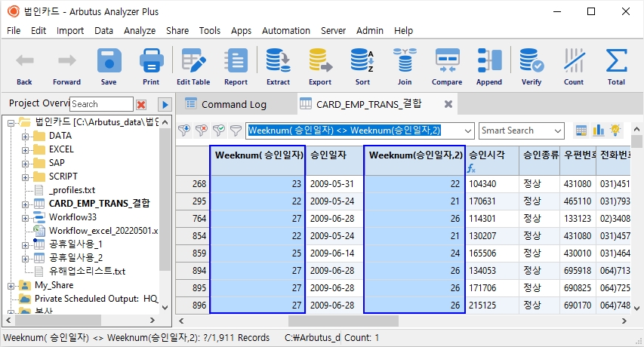The image size is (644, 347).
Task: Click the blue arrow beside project search
Action: 165,105
